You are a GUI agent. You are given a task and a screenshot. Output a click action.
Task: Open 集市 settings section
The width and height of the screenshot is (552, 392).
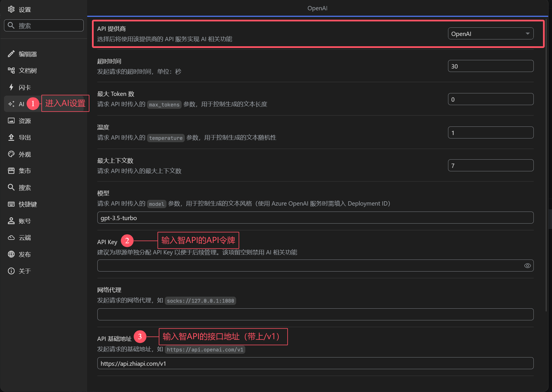pyautogui.click(x=44, y=171)
